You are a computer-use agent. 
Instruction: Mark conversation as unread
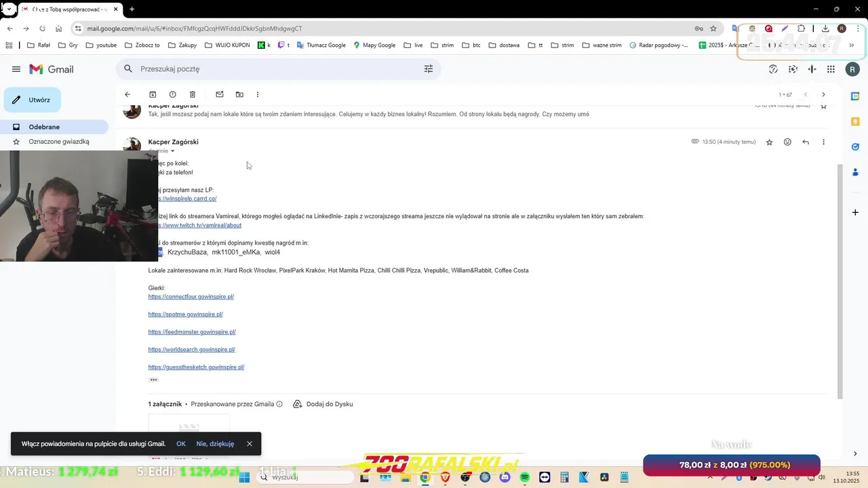point(220,94)
